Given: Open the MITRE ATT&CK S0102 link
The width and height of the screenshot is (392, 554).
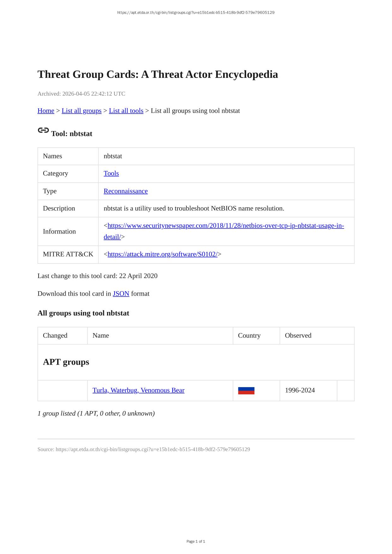Looking at the screenshot, I should click(x=162, y=254).
